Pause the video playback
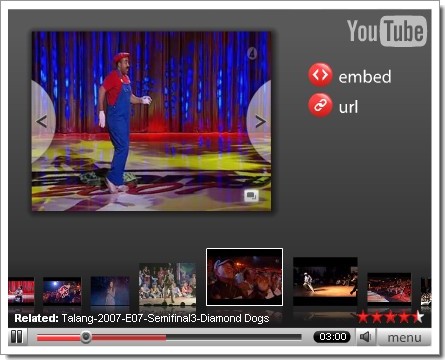Viewport: 445px width, 360px height. (x=17, y=337)
